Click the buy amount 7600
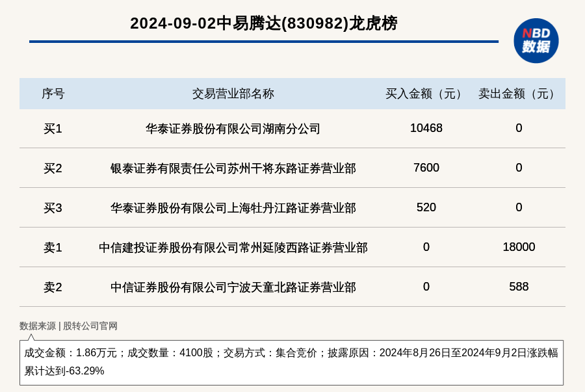Image resolution: width=585 pixels, height=392 pixels. (x=426, y=168)
